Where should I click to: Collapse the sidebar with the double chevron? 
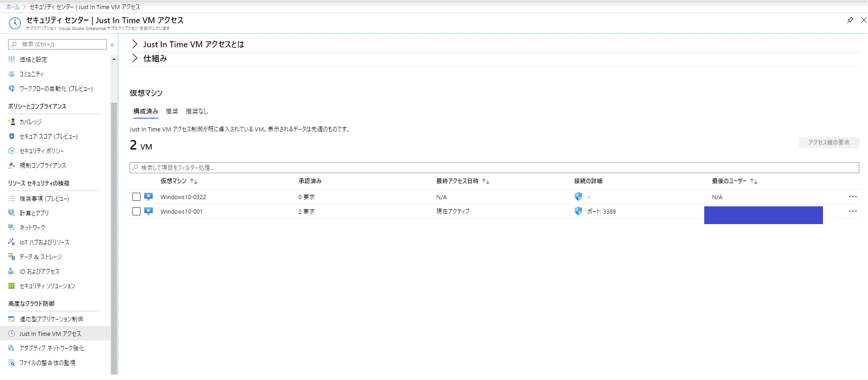point(112,45)
